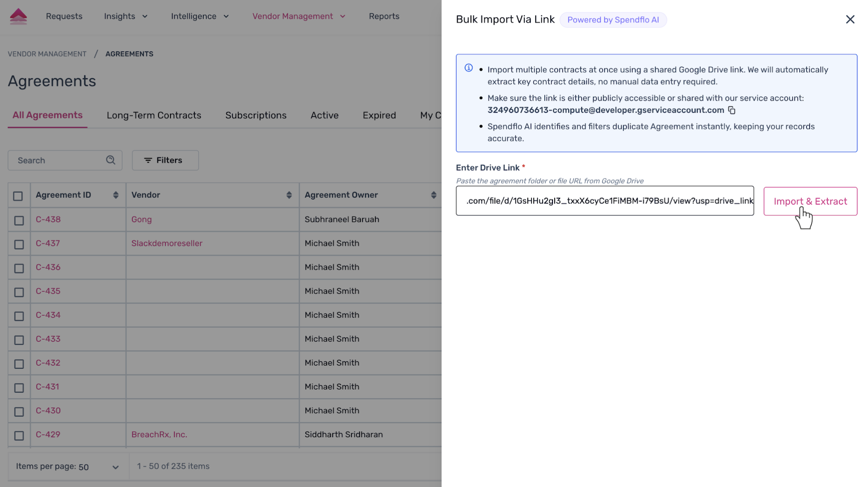Click the Import & Extract button
Viewport: 868px width, 487px height.
[x=810, y=201]
